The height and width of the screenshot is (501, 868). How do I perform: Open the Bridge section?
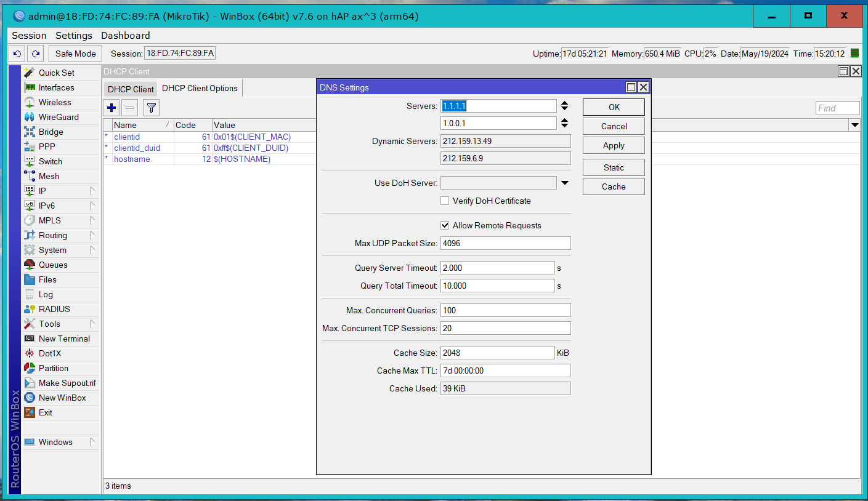tap(49, 132)
